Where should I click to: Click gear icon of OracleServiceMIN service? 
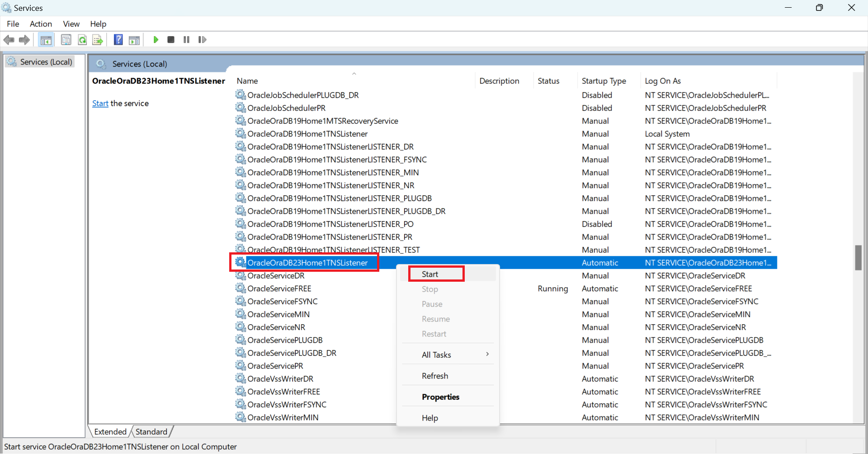coord(241,314)
